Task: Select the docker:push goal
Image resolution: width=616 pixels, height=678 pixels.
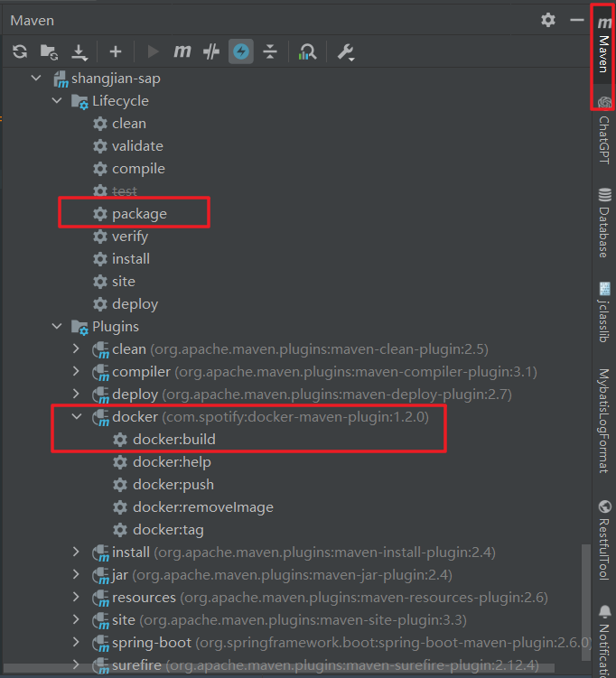Action: tap(173, 485)
